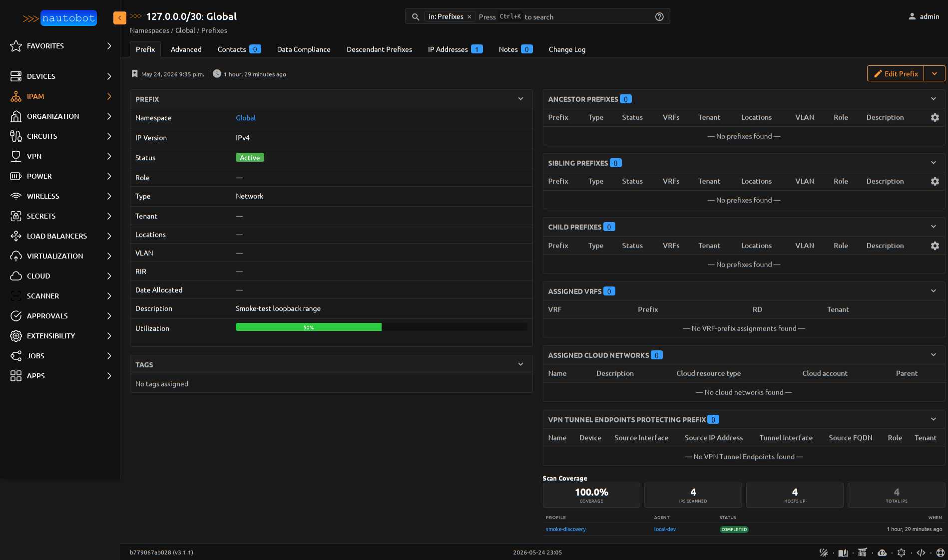Expand the Devices menu chevron
The image size is (948, 560).
(109, 76)
